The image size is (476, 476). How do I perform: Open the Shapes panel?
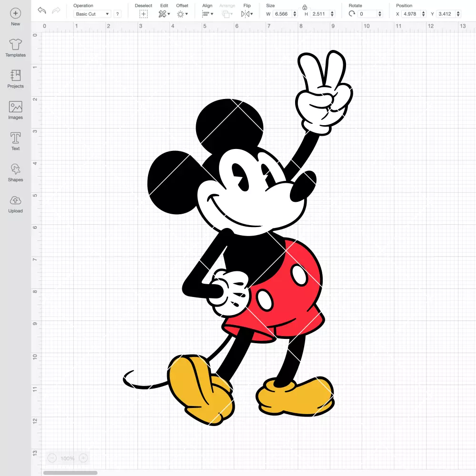[16, 173]
